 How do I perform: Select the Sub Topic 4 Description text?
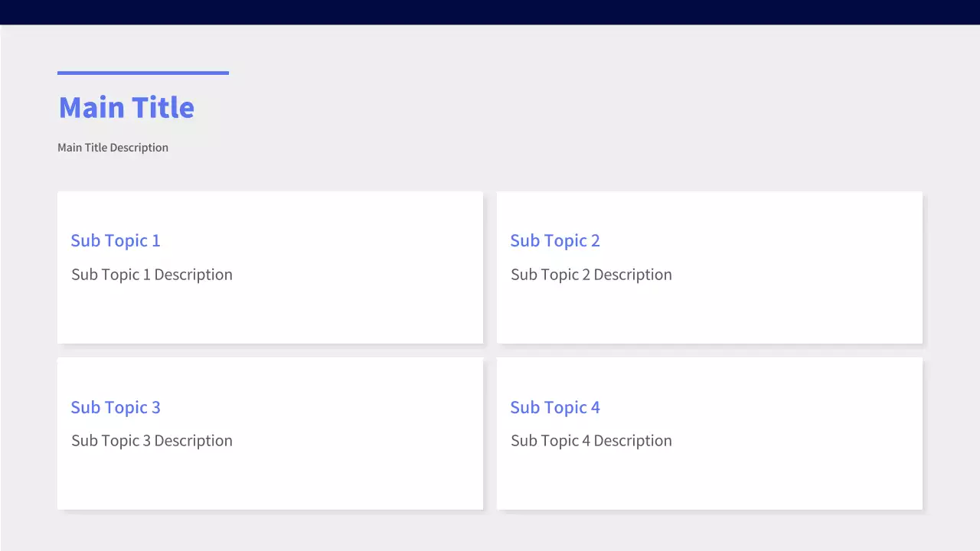click(591, 441)
